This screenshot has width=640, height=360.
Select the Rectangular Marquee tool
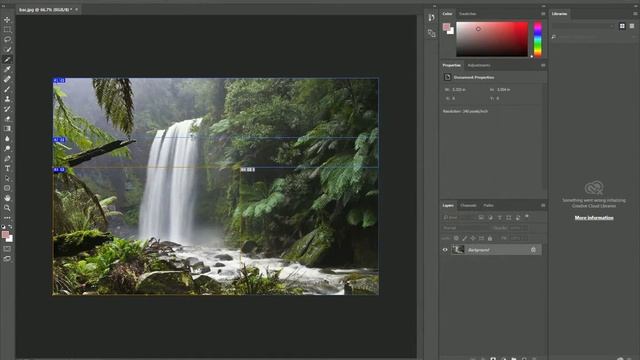pyautogui.click(x=7, y=29)
